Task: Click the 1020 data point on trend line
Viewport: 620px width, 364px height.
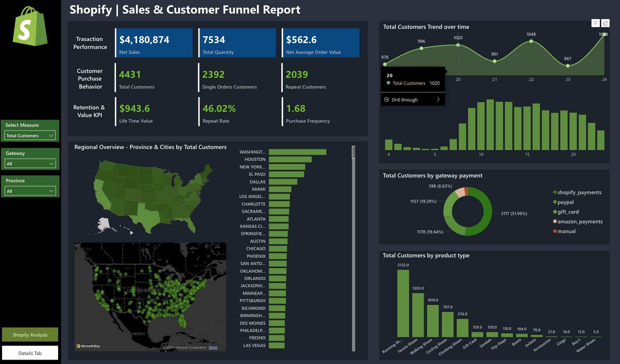Action: click(x=458, y=45)
